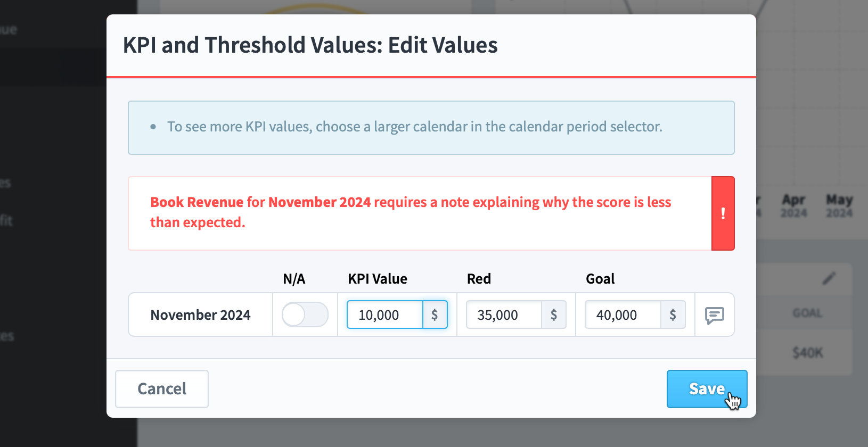Toggle the N/A switch for November 2024
Screen dimensions: 868x447
pyautogui.click(x=305, y=314)
